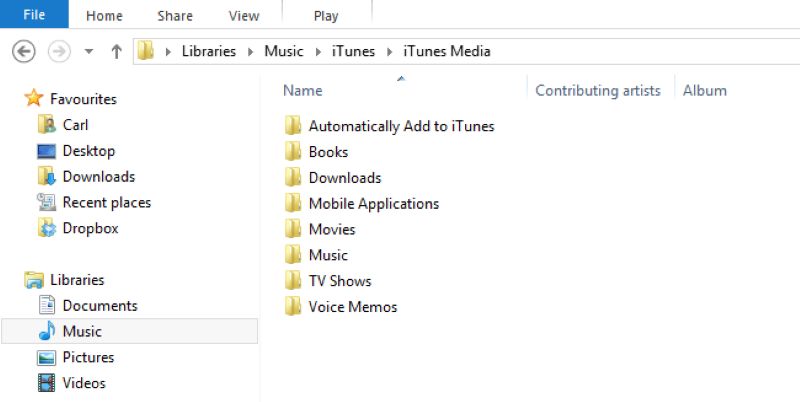Open the Play ribbon tab
The width and height of the screenshot is (800, 402).
coord(326,16)
